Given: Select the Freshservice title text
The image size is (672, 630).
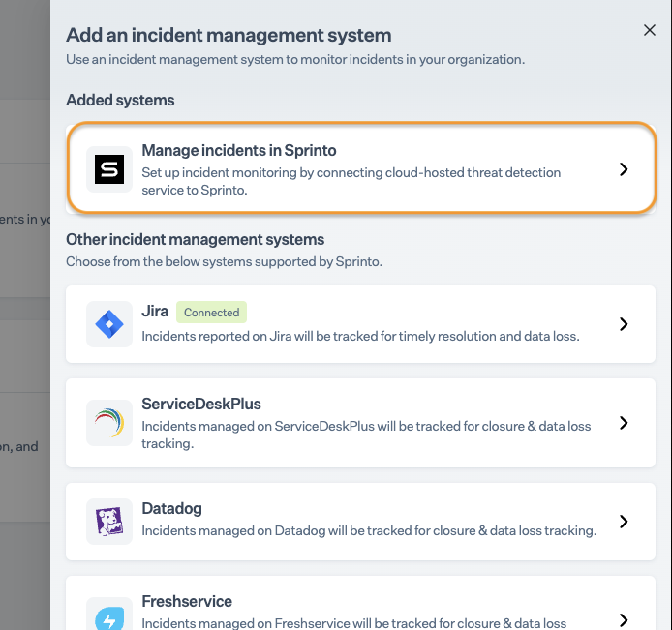Looking at the screenshot, I should pyautogui.click(x=187, y=601).
